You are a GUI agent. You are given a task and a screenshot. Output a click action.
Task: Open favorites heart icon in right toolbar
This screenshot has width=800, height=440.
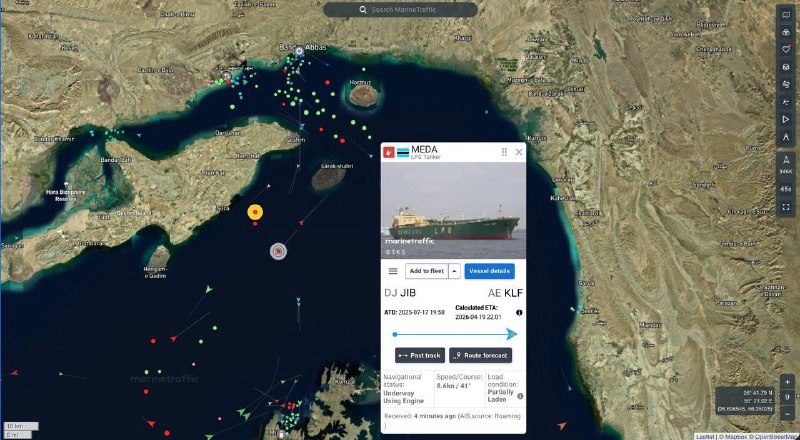point(786,49)
